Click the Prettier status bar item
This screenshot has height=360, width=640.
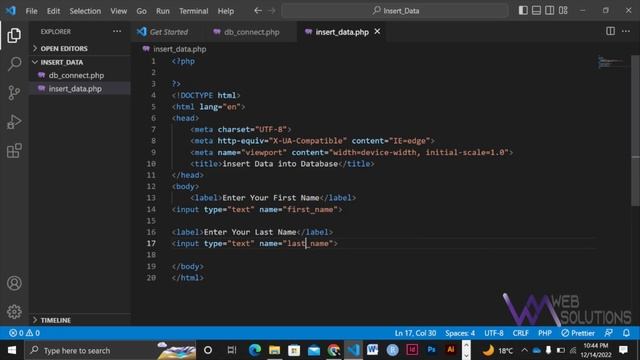coord(578,333)
